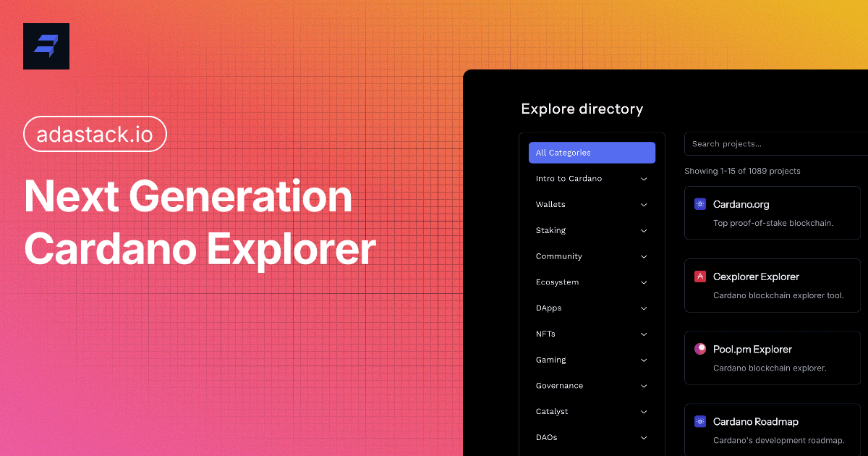Click the adastack.io pill label

point(95,135)
